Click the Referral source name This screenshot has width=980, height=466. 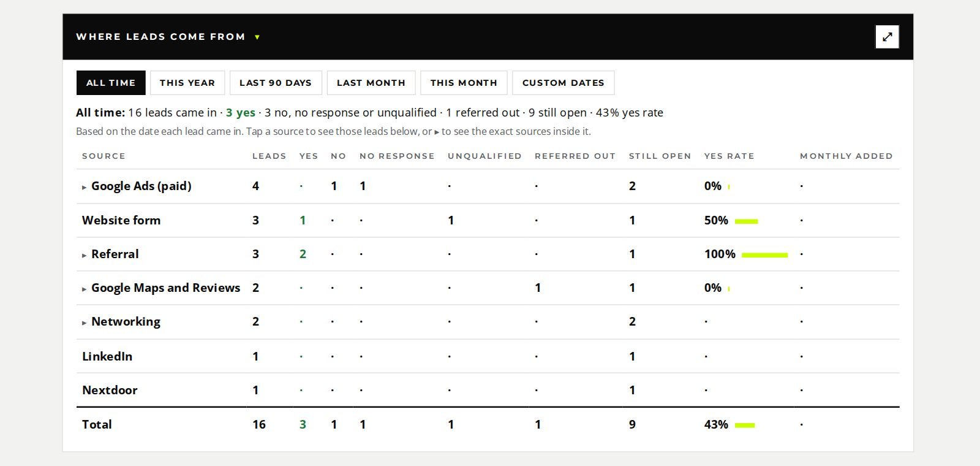115,254
